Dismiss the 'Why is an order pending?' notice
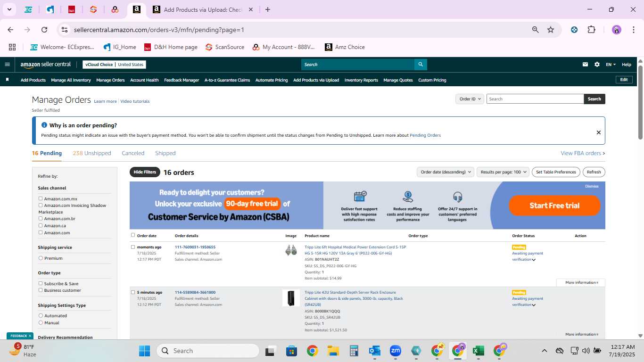 (x=599, y=132)
